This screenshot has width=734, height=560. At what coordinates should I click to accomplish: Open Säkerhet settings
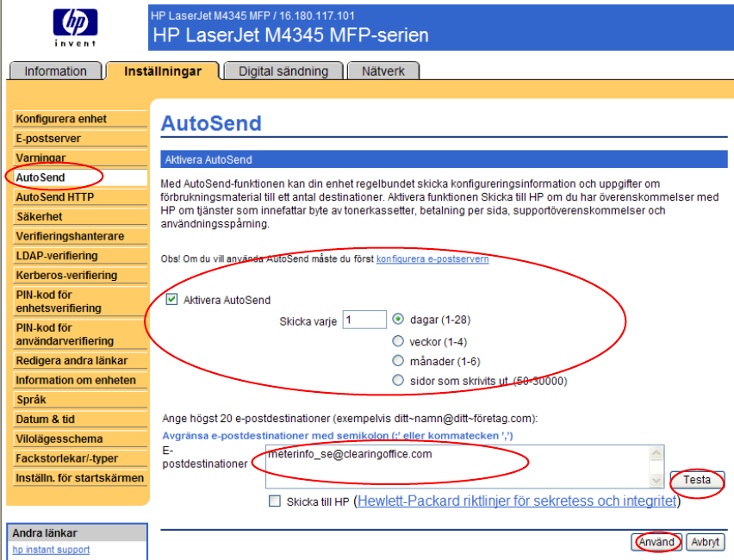click(x=80, y=217)
